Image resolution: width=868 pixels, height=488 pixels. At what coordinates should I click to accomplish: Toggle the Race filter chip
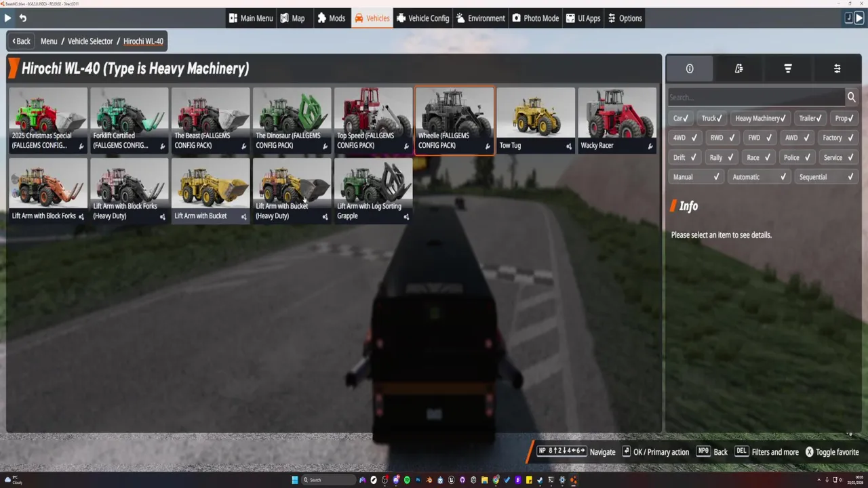point(759,157)
